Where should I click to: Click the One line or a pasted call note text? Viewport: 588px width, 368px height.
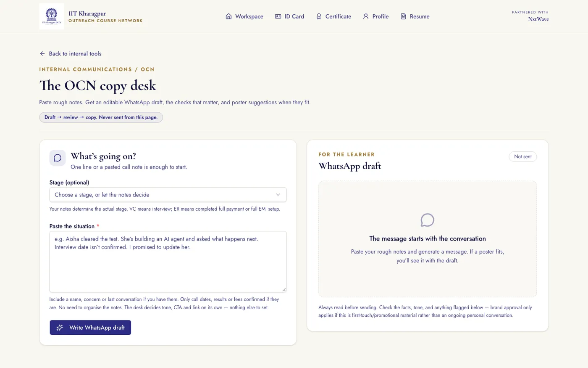(129, 167)
